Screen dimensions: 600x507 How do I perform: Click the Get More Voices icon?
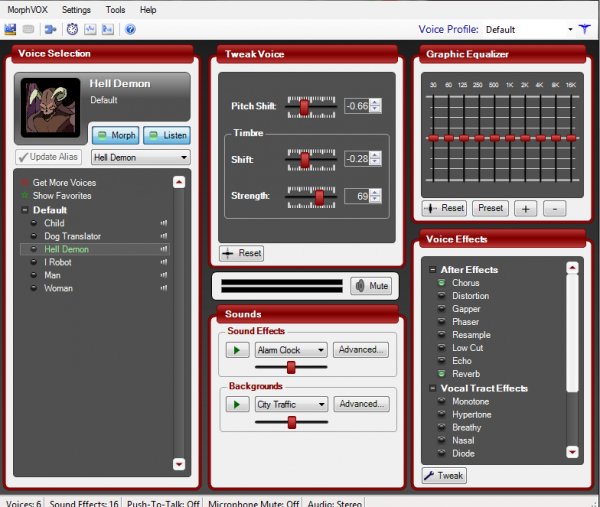pos(25,183)
